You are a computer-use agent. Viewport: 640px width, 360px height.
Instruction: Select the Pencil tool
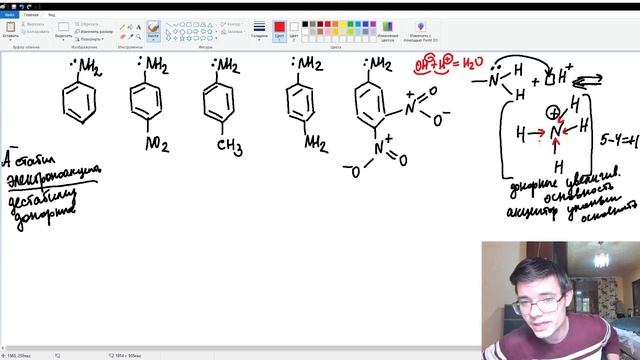[122, 27]
